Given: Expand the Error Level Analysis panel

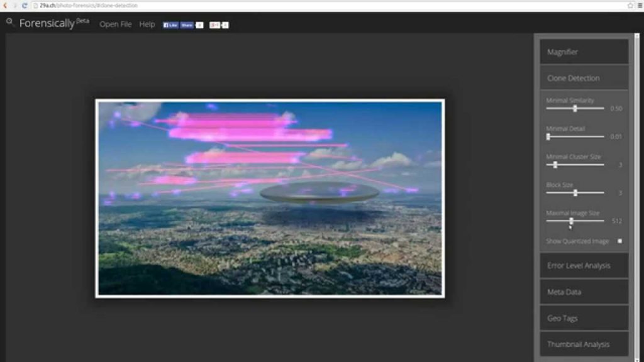Looking at the screenshot, I should pyautogui.click(x=584, y=266).
